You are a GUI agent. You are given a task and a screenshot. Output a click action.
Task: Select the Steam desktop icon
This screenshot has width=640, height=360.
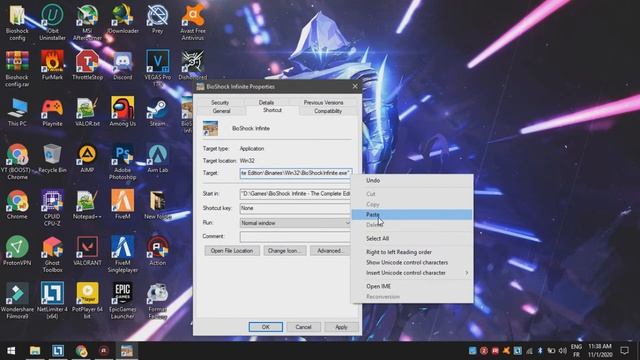(158, 111)
